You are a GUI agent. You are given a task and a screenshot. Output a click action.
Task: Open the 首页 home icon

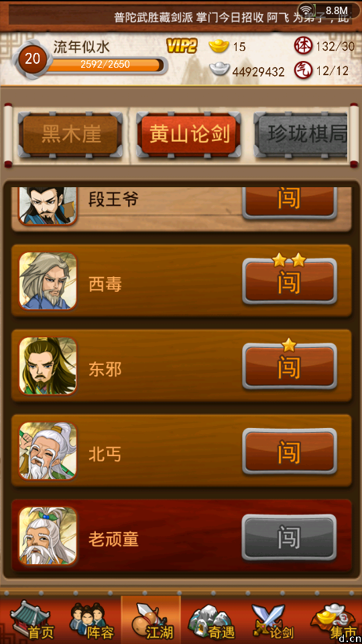(x=32, y=620)
